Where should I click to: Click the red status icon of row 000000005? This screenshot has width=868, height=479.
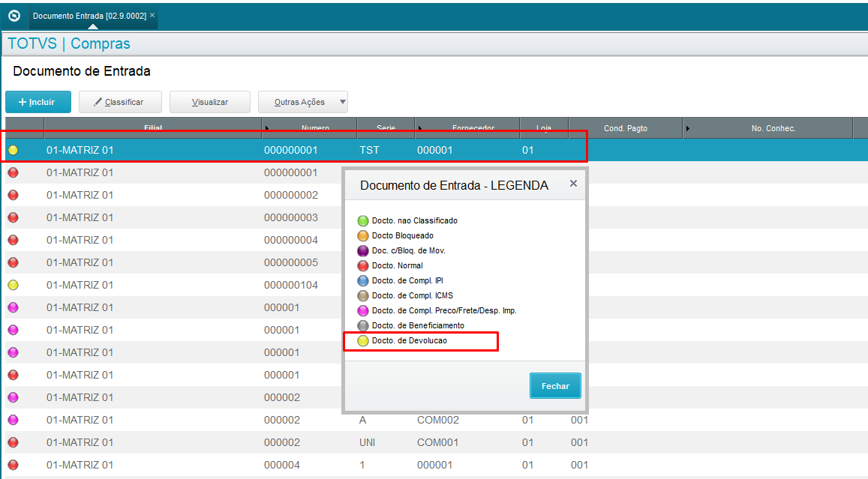14,262
